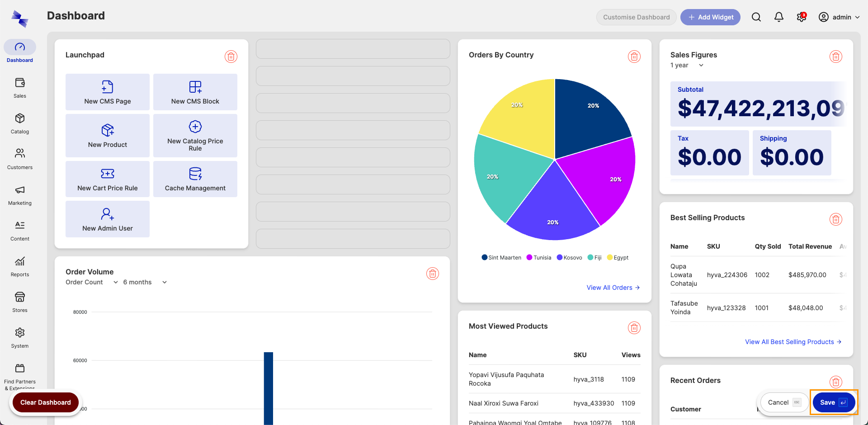Viewport: 868px width, 425px height.
Task: Expand the Sales Figures 1 year dropdown
Action: (687, 66)
